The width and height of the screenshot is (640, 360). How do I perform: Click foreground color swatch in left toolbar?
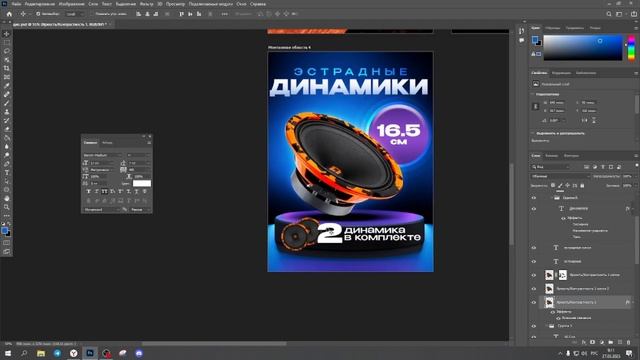tap(4, 231)
